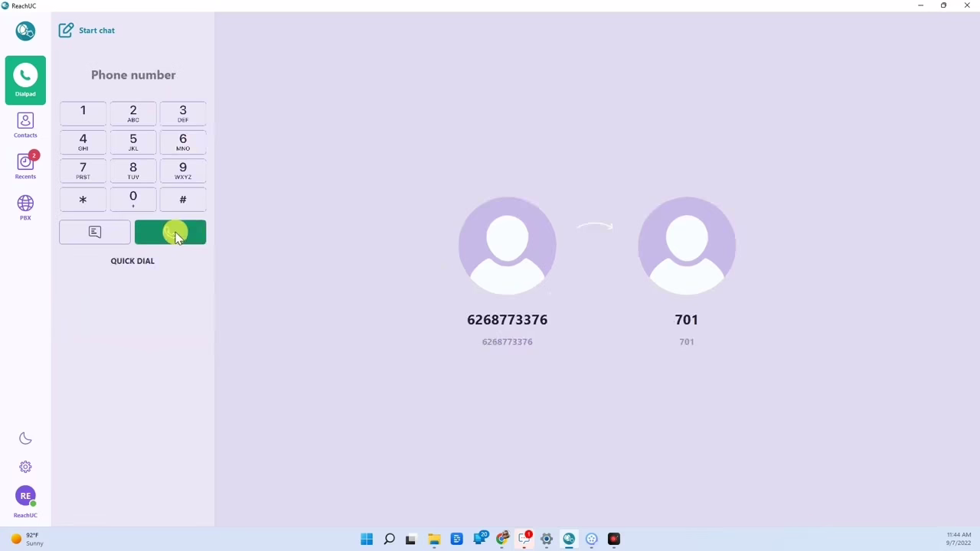Click the callee avatar for 701
The height and width of the screenshot is (551, 980).
point(687,246)
